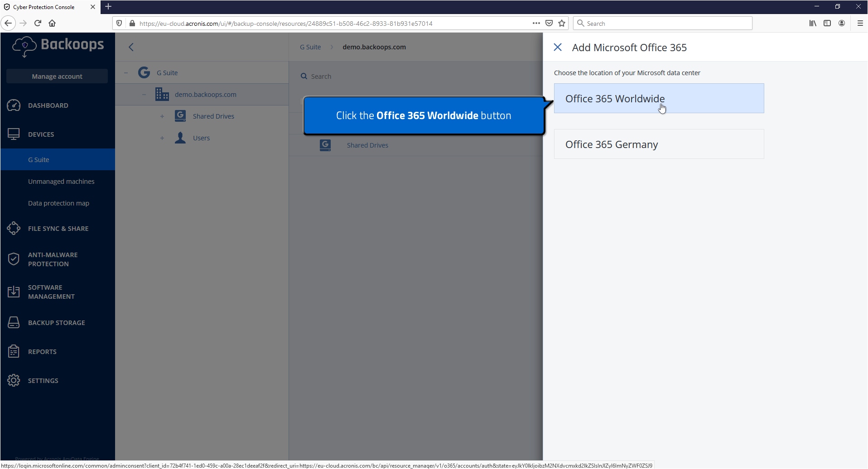The width and height of the screenshot is (868, 469).
Task: Click the Backup Storage drive icon
Action: (x=14, y=322)
